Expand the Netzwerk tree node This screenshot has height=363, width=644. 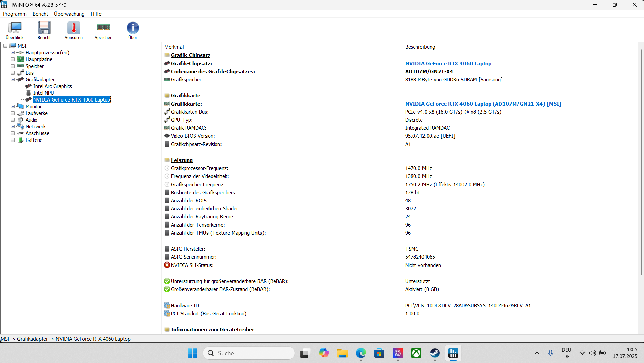pos(13,127)
